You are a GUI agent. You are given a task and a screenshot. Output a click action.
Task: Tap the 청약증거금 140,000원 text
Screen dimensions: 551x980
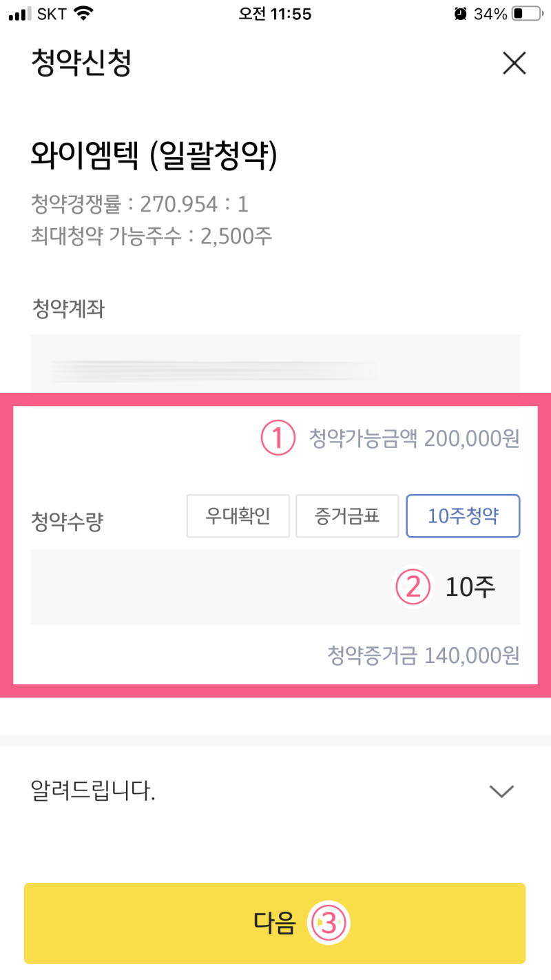(423, 656)
